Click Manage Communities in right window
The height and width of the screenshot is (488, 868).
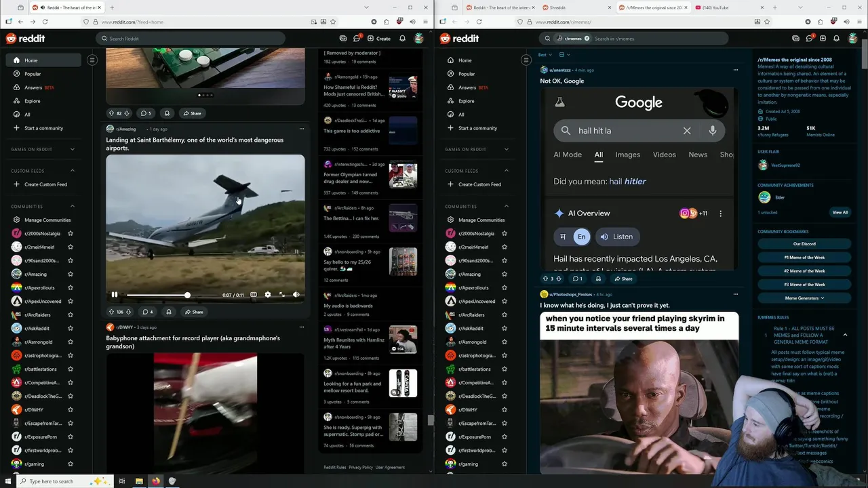481,220
